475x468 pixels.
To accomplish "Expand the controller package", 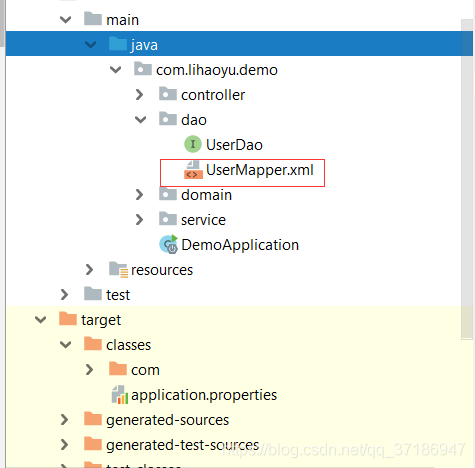I will 140,95.
